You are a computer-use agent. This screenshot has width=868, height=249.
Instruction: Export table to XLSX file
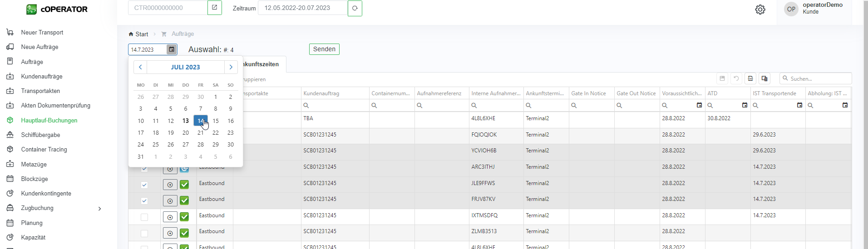click(750, 78)
